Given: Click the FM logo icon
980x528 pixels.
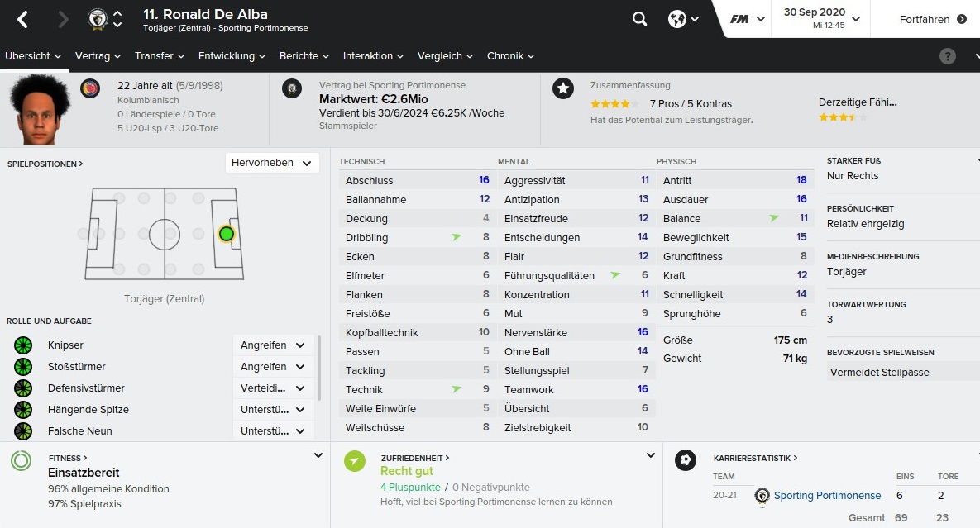Looking at the screenshot, I should pyautogui.click(x=740, y=19).
